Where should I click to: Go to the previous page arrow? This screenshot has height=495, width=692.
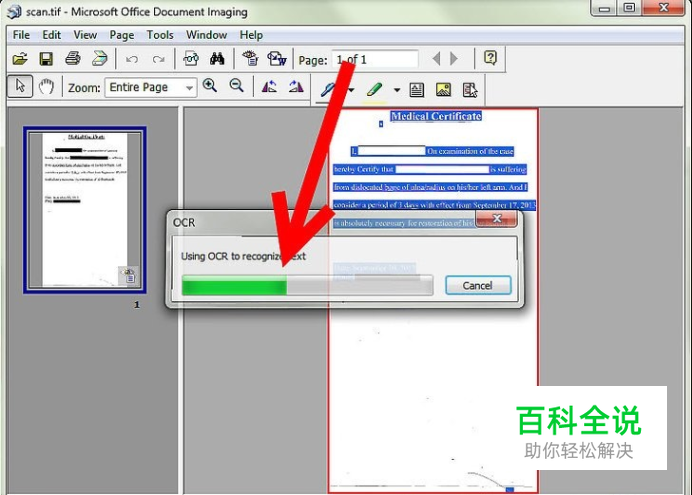click(436, 58)
